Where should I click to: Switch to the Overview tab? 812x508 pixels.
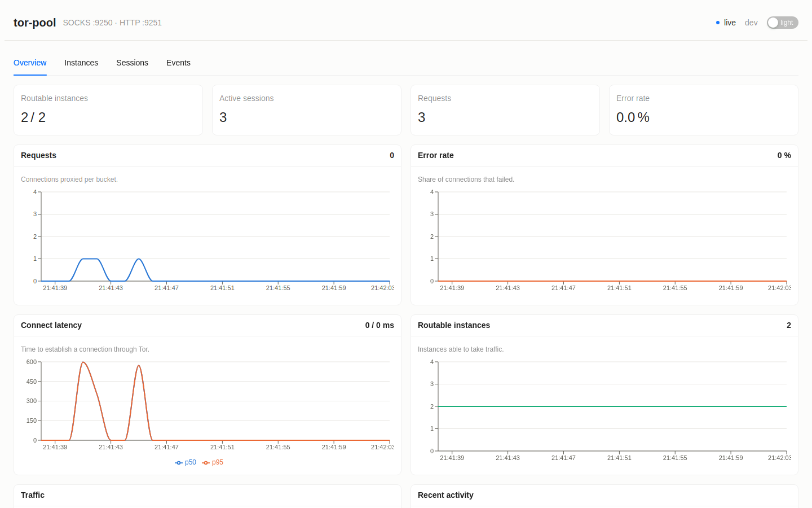tap(30, 63)
